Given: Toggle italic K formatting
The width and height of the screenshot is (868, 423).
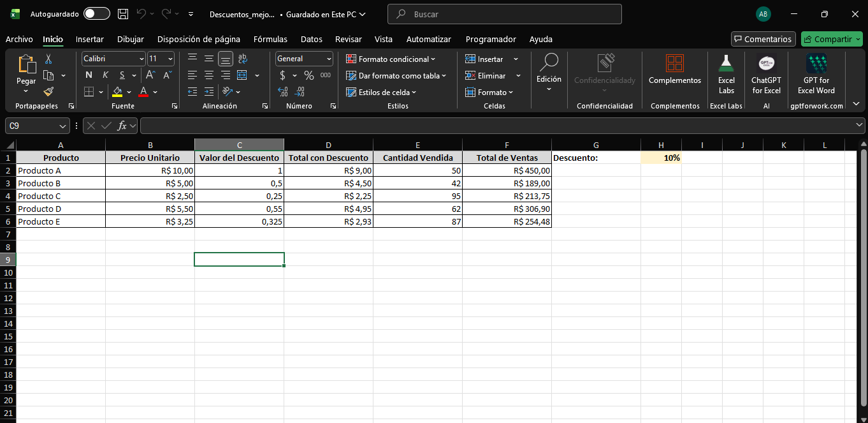Looking at the screenshot, I should (x=105, y=75).
